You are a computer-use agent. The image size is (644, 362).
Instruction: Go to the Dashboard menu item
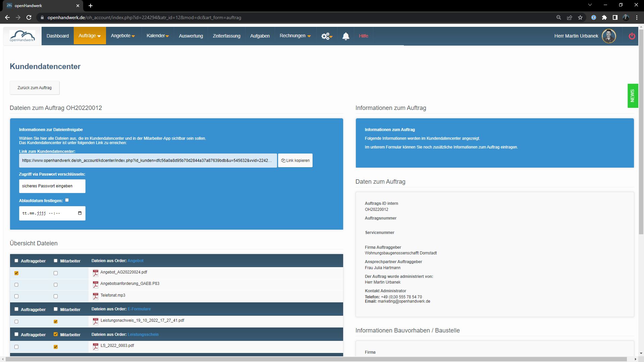click(58, 36)
